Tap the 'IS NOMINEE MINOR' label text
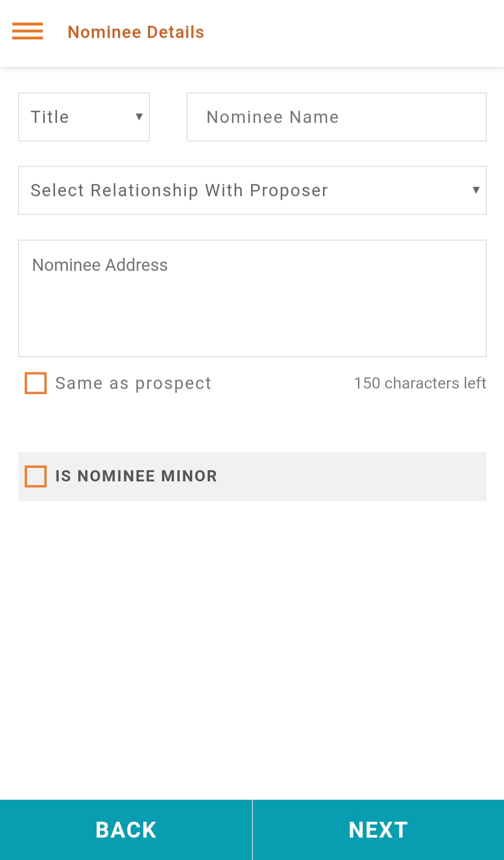The height and width of the screenshot is (860, 504). [x=136, y=476]
